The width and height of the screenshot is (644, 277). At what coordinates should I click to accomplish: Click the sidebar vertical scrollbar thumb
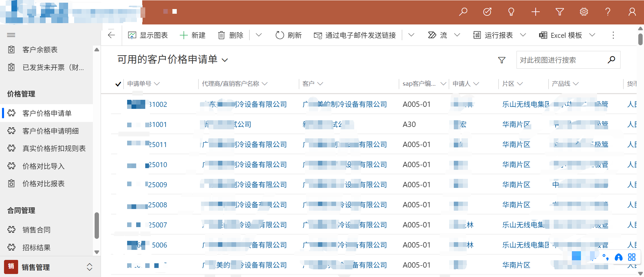tap(97, 225)
